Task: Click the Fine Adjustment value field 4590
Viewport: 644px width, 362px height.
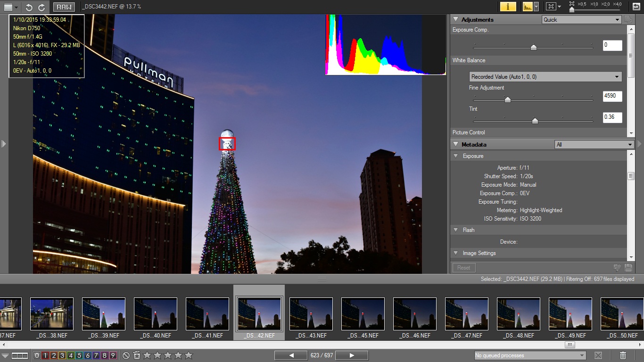Action: tap(612, 97)
